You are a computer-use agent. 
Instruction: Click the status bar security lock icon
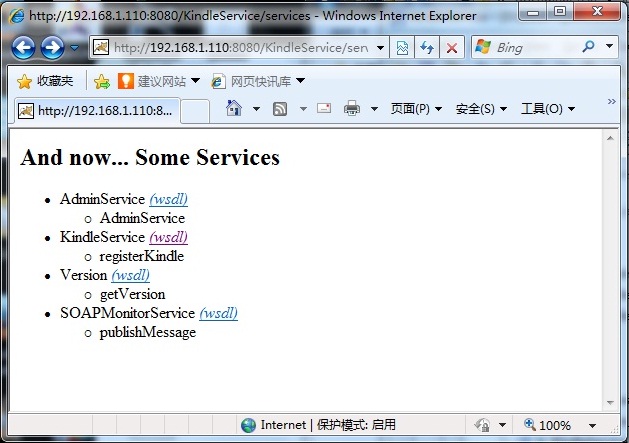click(x=483, y=425)
